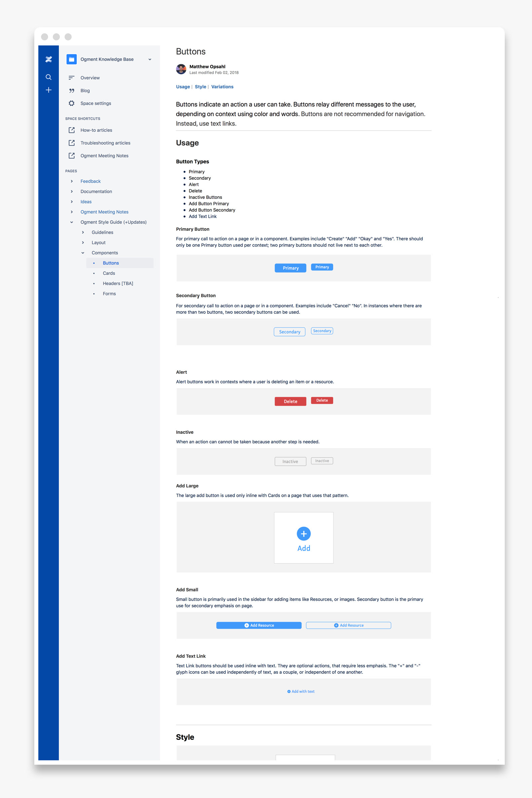Expand the Ideas page tree
Viewport: 532px width, 798px height.
tap(72, 202)
